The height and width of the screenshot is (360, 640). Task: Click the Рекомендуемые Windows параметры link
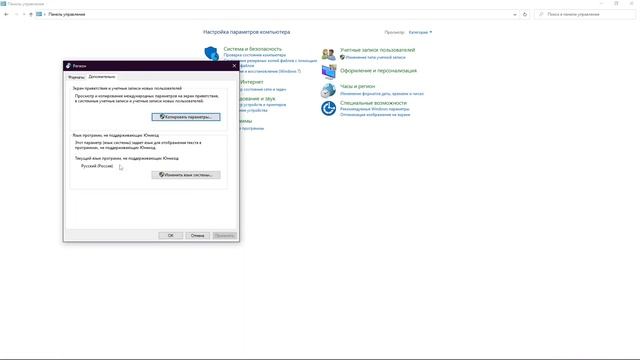pyautogui.click(x=375, y=109)
